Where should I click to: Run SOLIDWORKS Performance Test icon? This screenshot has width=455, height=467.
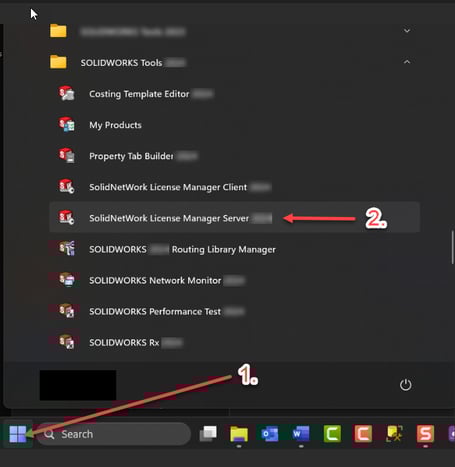[66, 311]
